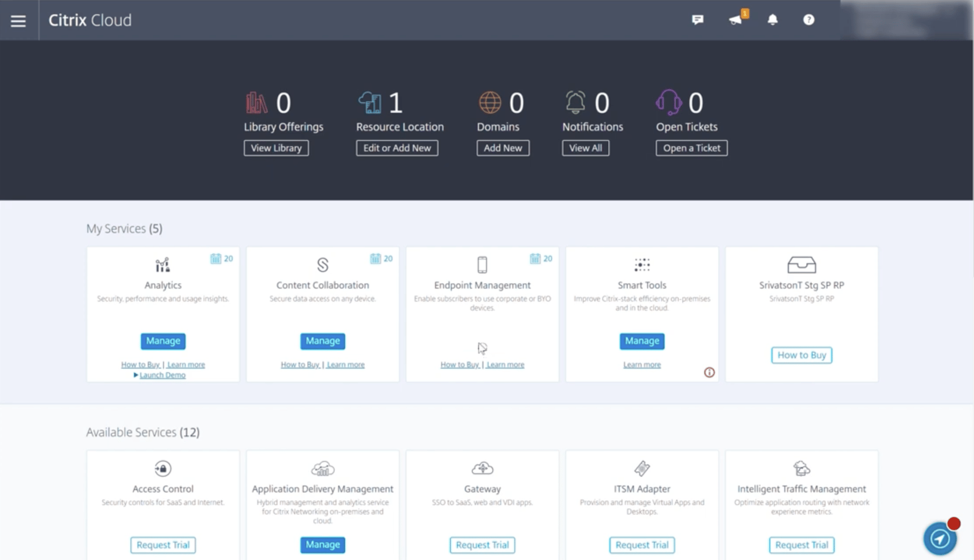Open the feedback chat icon in top bar
The image size is (974, 560).
point(697,19)
